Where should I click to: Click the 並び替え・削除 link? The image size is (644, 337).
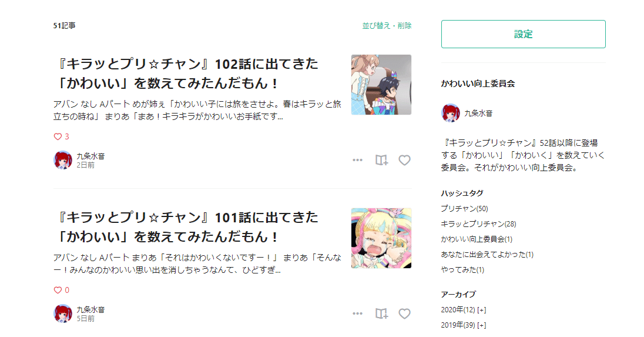pos(387,25)
